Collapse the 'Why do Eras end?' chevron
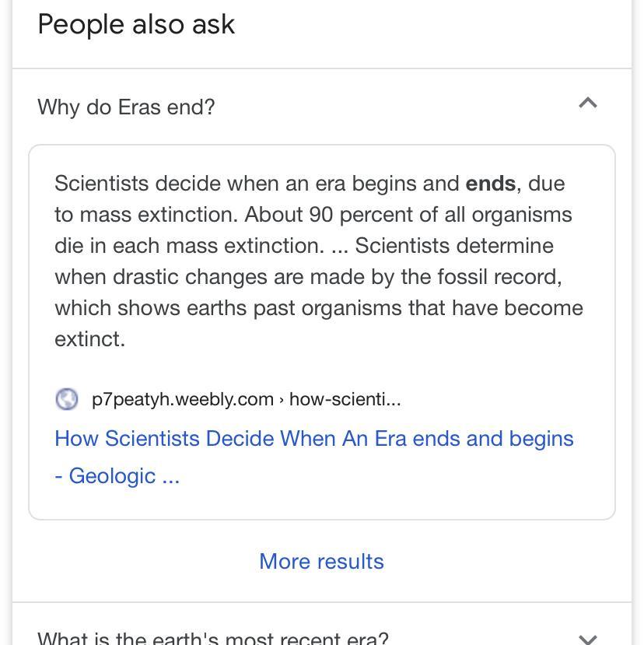644x645 pixels. coord(588,103)
